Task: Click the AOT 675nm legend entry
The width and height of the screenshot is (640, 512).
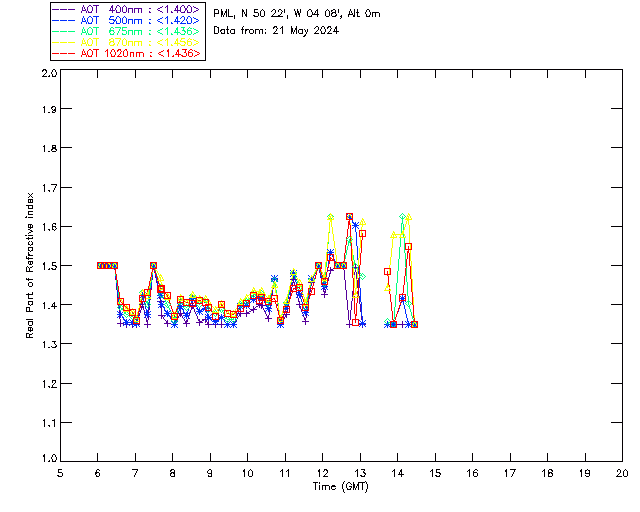Action: [x=126, y=31]
